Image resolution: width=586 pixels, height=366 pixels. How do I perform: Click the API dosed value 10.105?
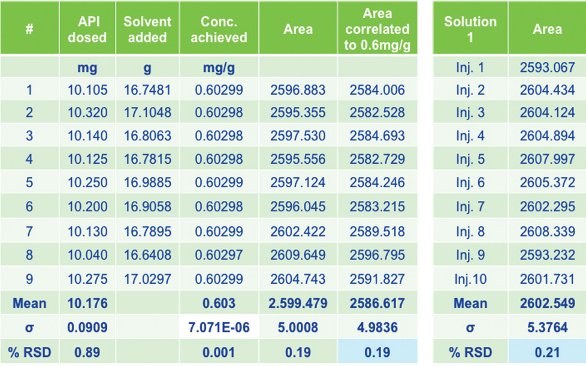87,90
